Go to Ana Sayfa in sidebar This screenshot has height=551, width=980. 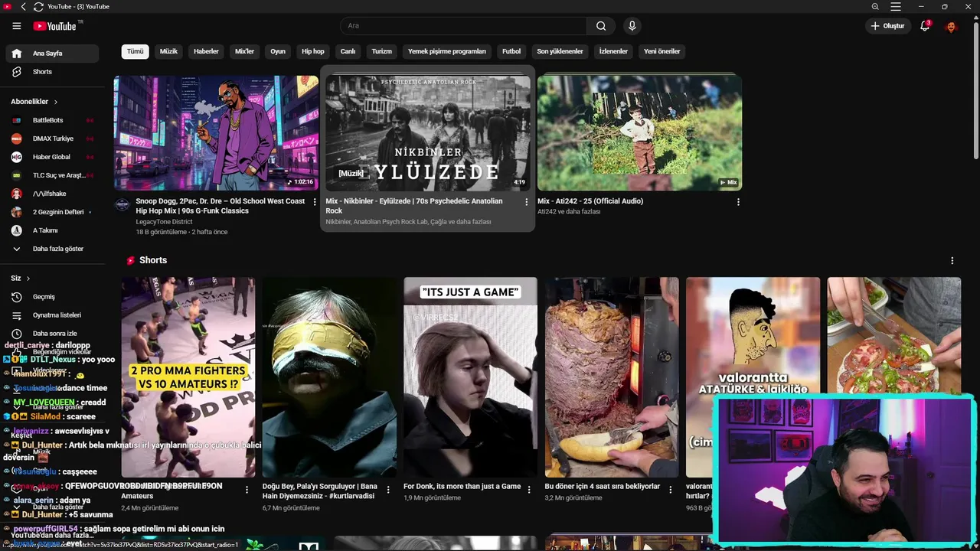(53, 54)
